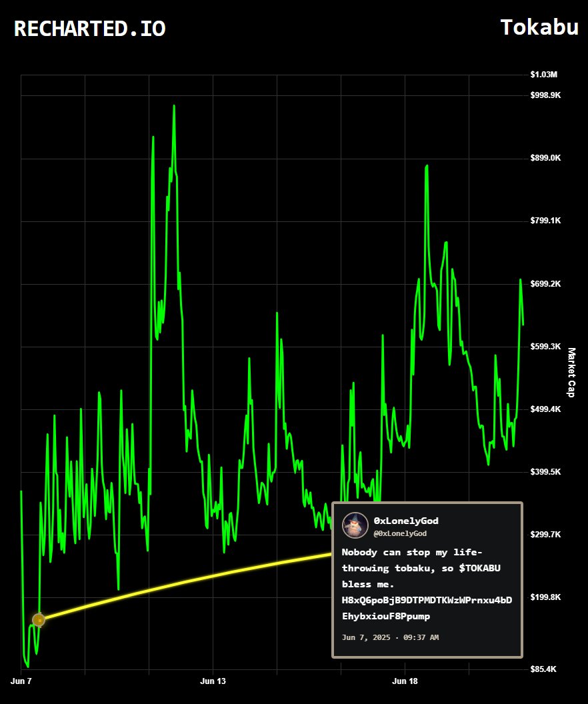The width and height of the screenshot is (588, 704).
Task: Click the Jun 18 date label
Action: (405, 681)
